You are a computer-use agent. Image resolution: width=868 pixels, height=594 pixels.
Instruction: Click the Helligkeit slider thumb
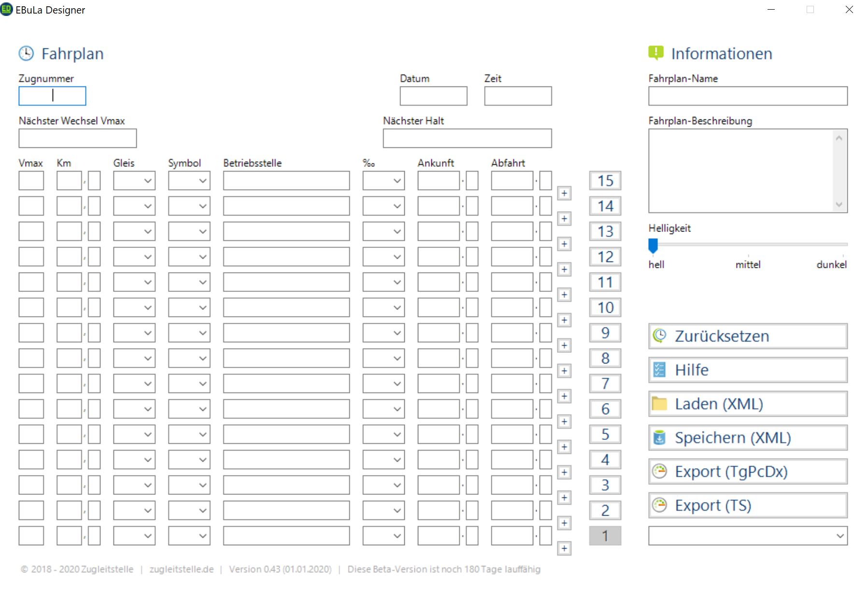653,246
